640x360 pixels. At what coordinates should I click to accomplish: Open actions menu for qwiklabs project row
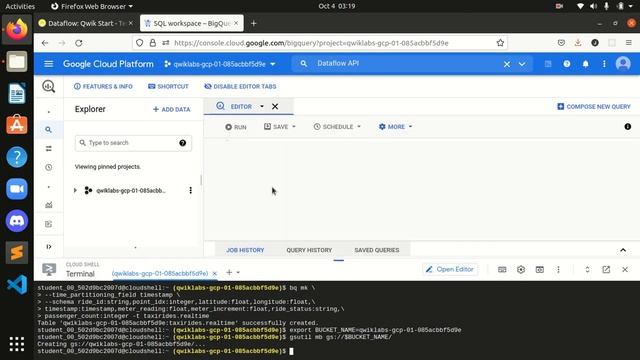point(190,190)
